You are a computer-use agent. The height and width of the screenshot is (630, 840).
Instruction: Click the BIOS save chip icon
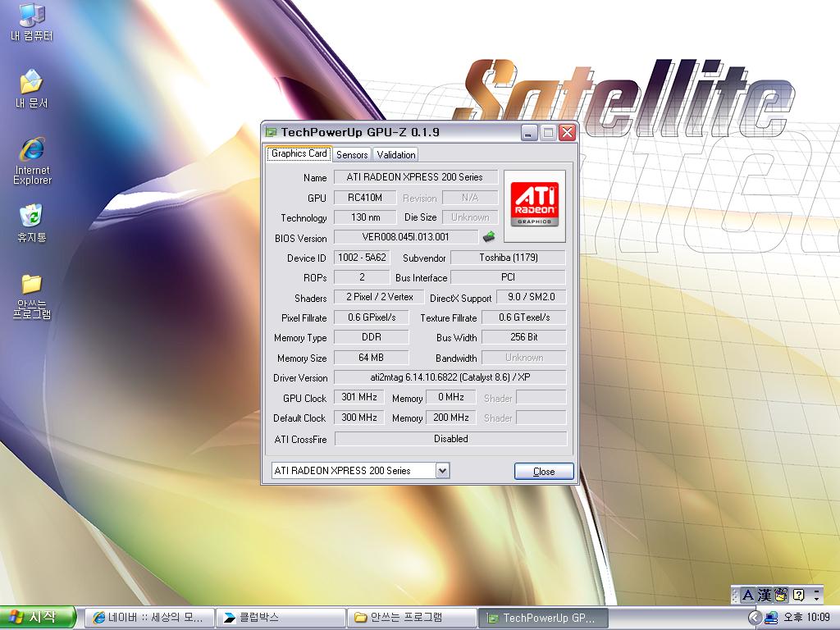point(489,237)
